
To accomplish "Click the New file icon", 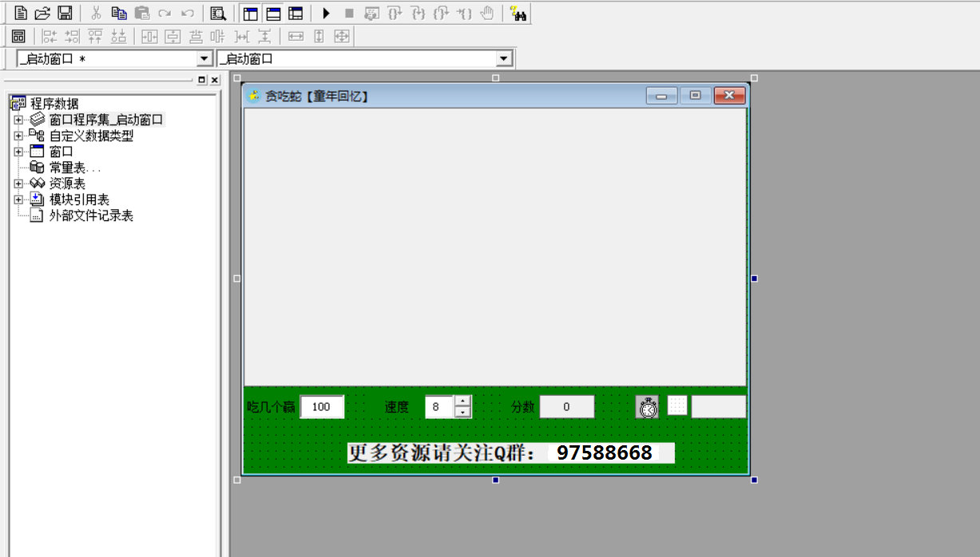I will click(x=21, y=13).
